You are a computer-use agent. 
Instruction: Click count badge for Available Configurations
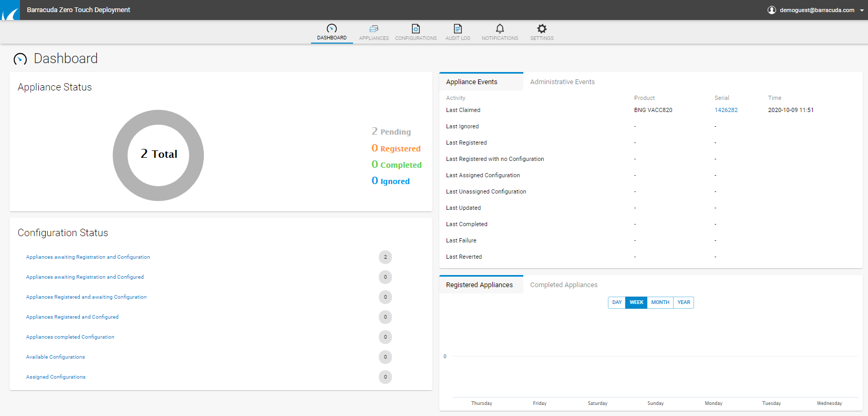pyautogui.click(x=385, y=357)
